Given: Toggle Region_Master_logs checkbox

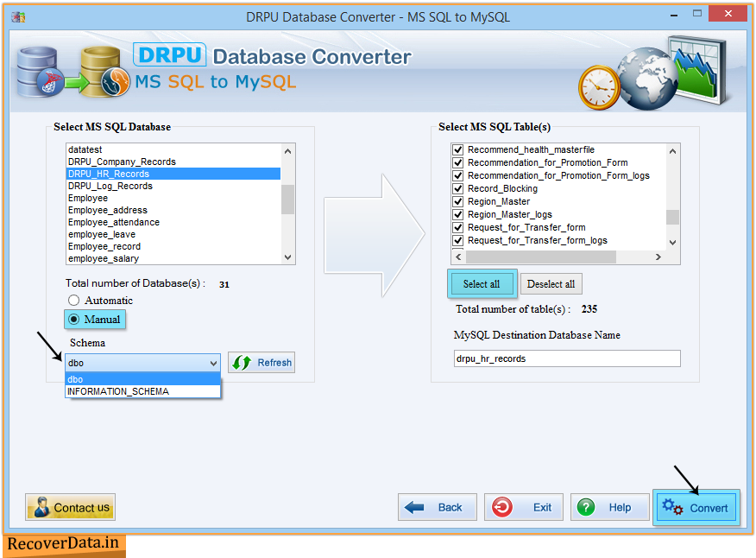Looking at the screenshot, I should pos(458,214).
